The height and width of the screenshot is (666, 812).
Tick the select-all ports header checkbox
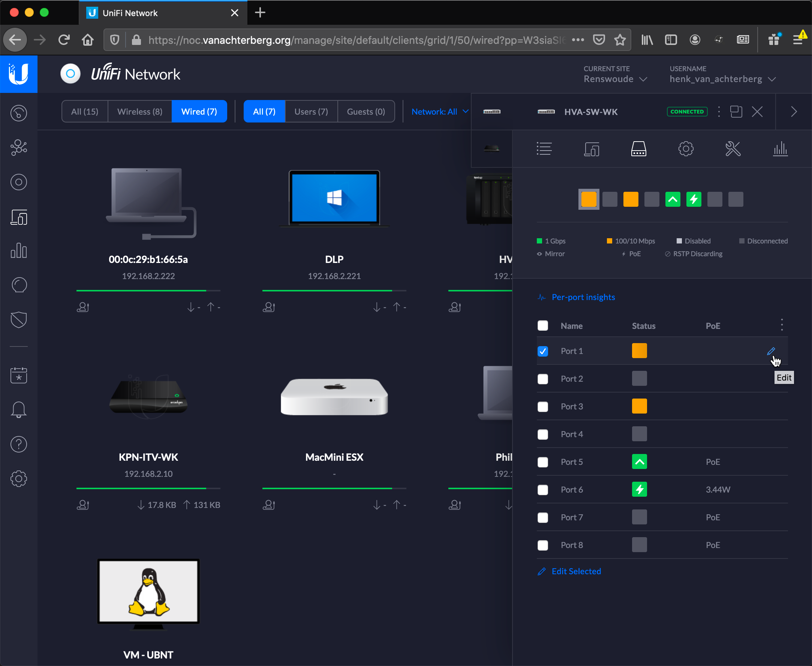pyautogui.click(x=542, y=326)
